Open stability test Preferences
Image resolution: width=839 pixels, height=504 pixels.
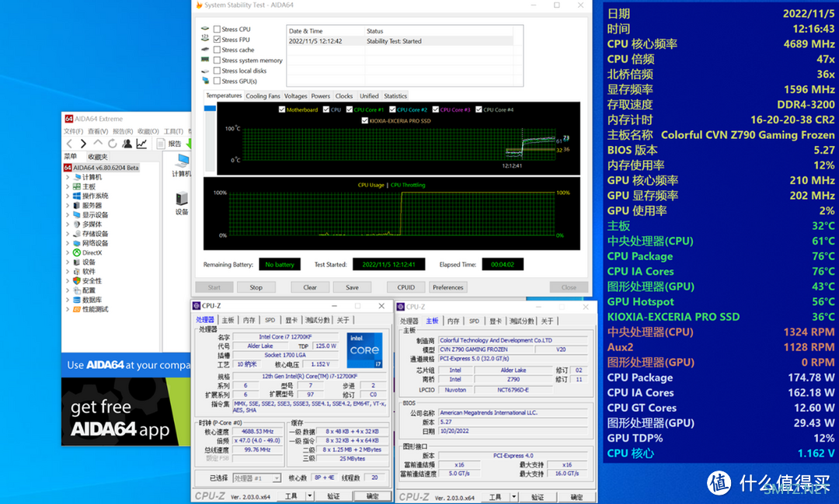(x=448, y=287)
